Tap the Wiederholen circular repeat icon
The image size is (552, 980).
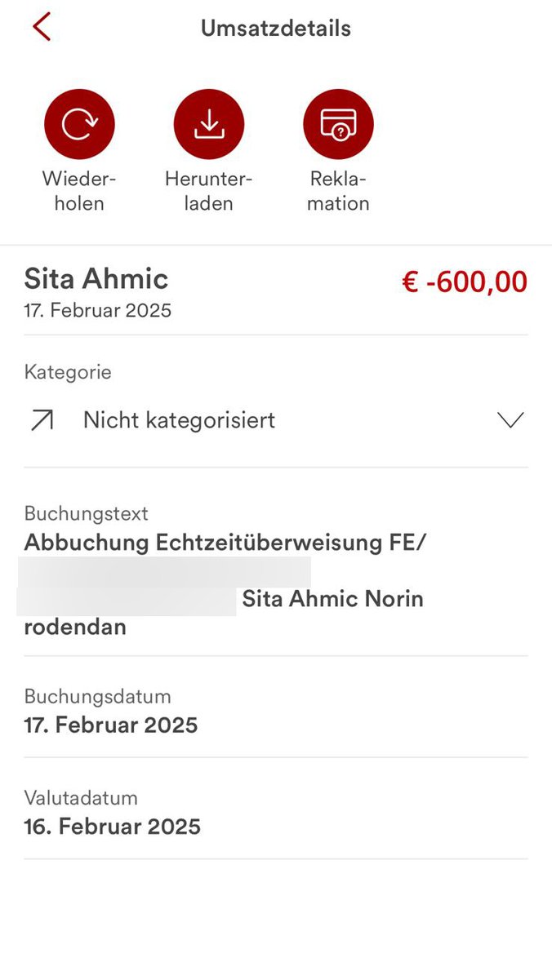[79, 124]
